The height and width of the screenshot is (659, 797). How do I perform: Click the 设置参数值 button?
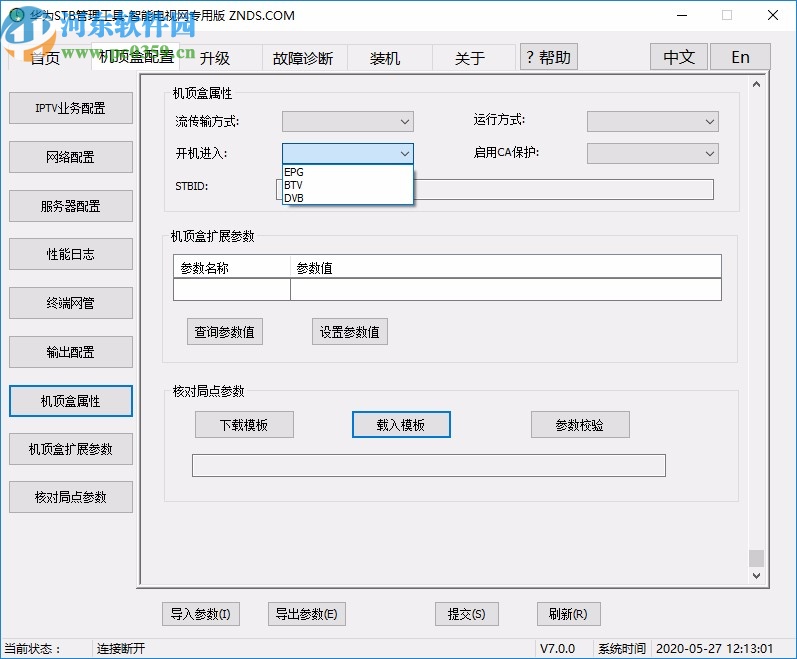(x=350, y=332)
